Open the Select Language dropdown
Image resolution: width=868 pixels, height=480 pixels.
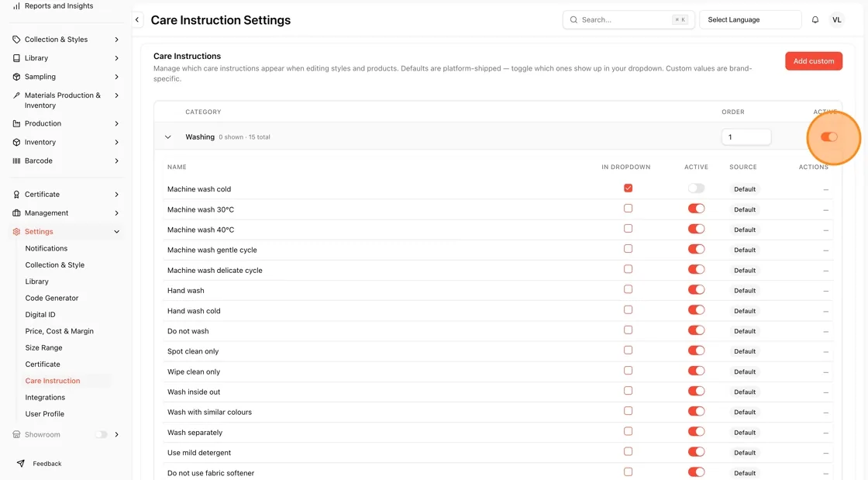[x=750, y=20]
